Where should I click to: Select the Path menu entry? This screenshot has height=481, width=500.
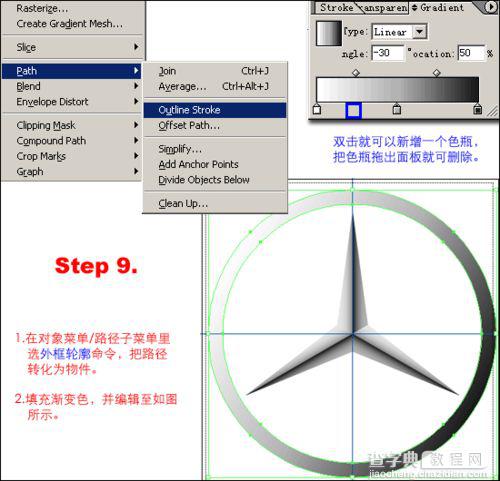coord(72,71)
